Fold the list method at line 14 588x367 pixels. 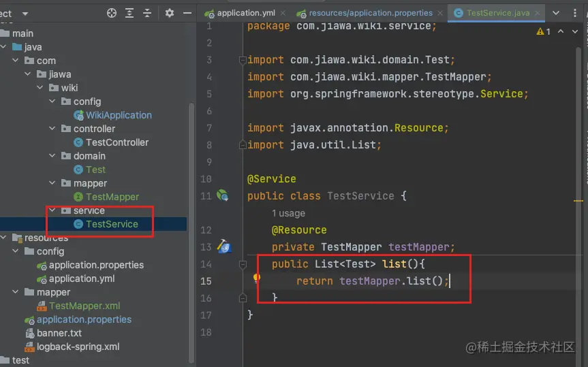coord(243,265)
